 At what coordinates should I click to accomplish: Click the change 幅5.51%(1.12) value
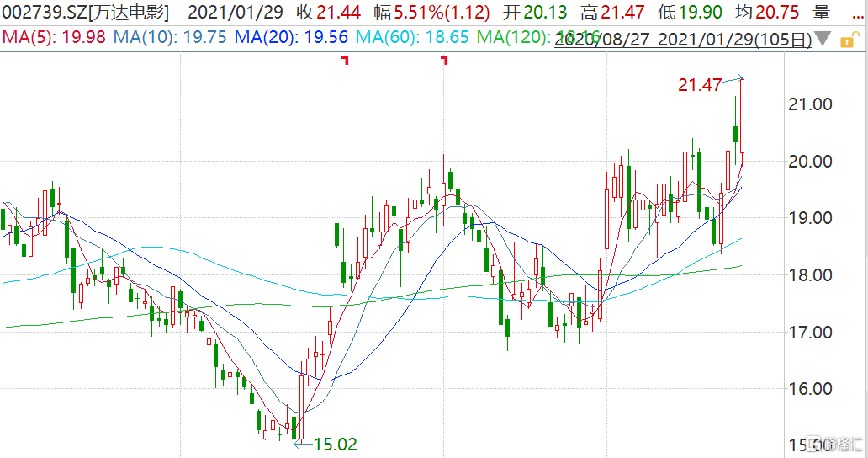431,12
